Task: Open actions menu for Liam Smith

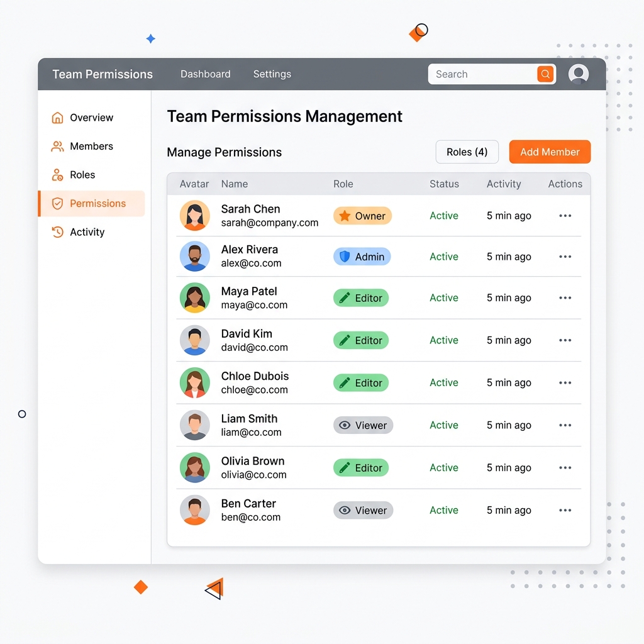Action: (x=565, y=425)
